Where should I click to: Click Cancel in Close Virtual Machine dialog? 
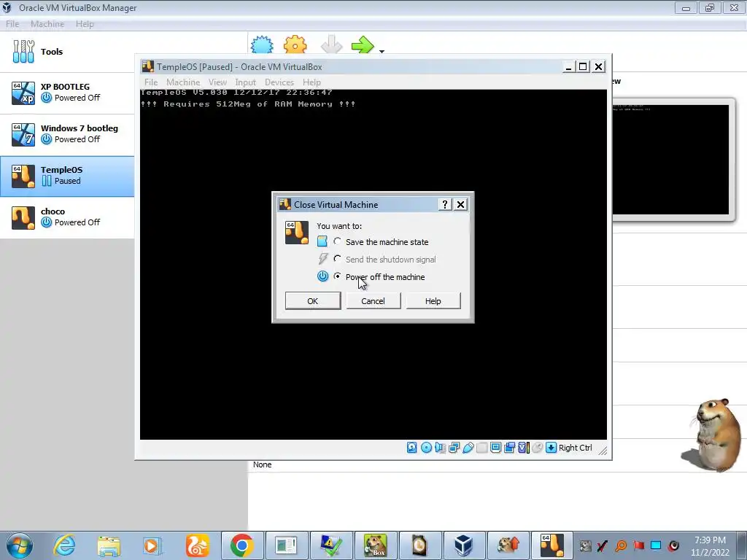373,301
